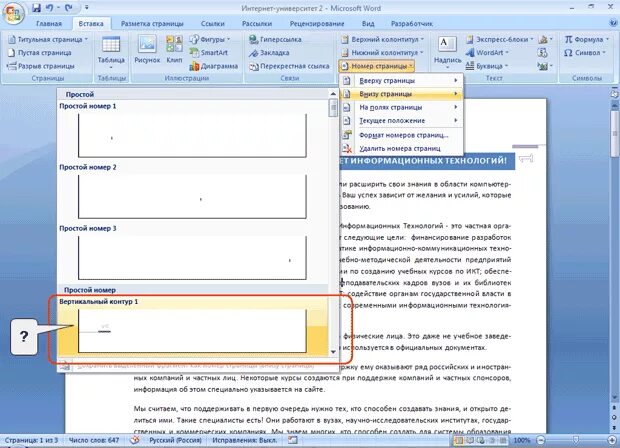This screenshot has width=620, height=448.
Task: Zoom in with the plus button
Action: coord(612,440)
